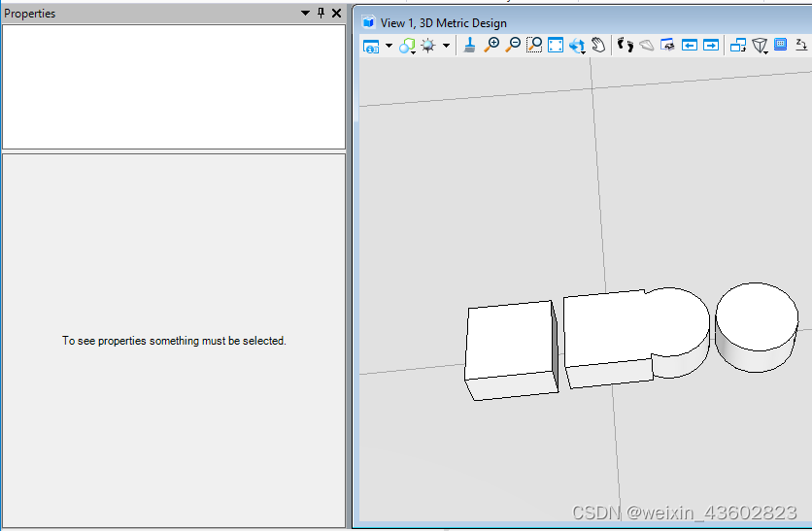Open View Attributes icon

[x=371, y=46]
